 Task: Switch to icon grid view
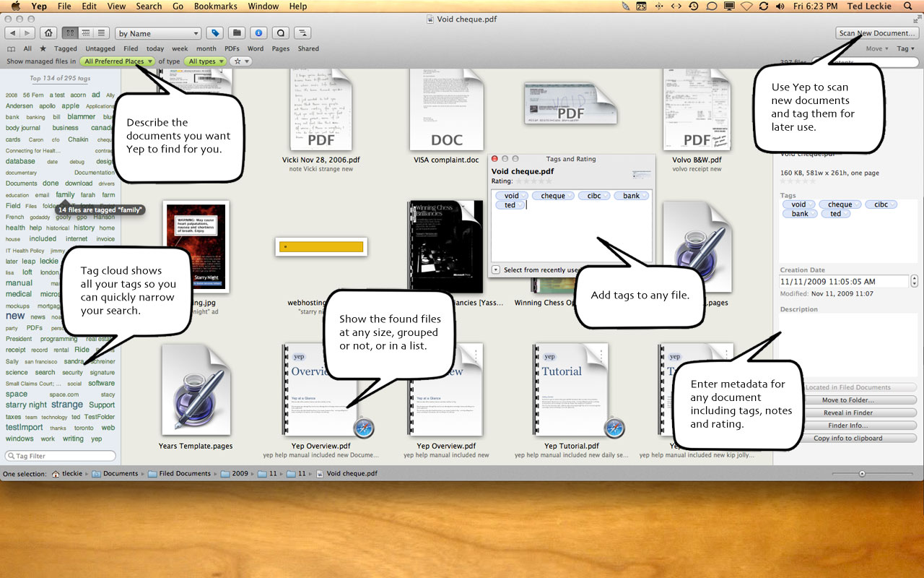pyautogui.click(x=71, y=33)
